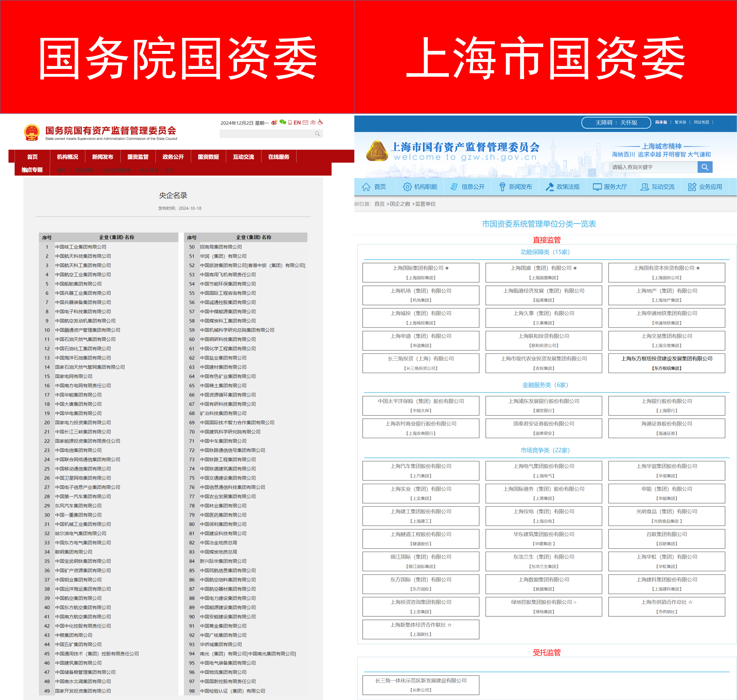Click row 71 中国中车集团有限公司
This screenshot has height=700, width=737.
coord(246,441)
